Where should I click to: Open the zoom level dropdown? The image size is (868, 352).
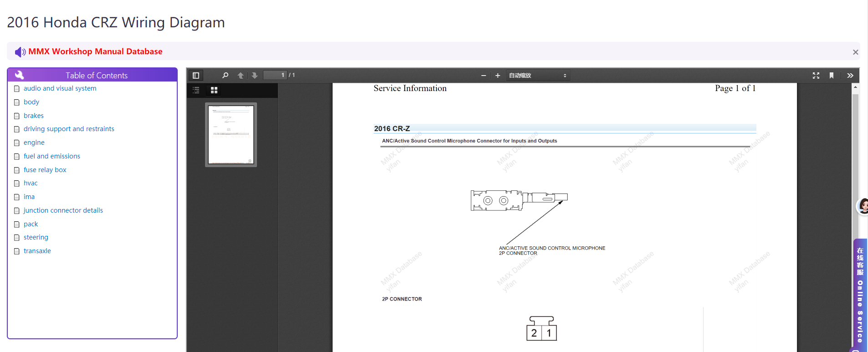538,76
